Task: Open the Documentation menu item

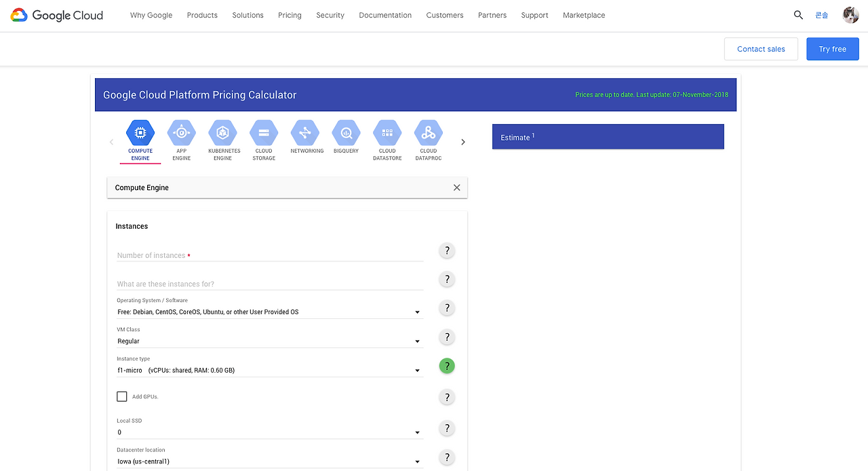Action: tap(385, 15)
